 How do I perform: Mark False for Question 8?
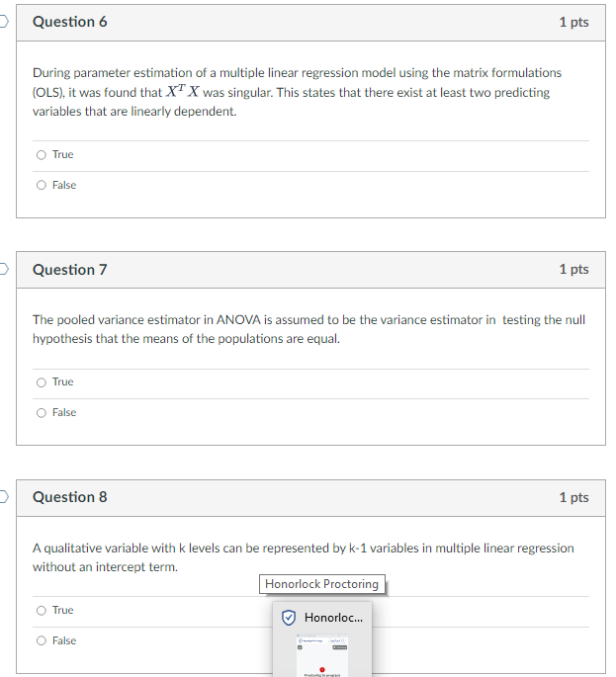pyautogui.click(x=42, y=640)
